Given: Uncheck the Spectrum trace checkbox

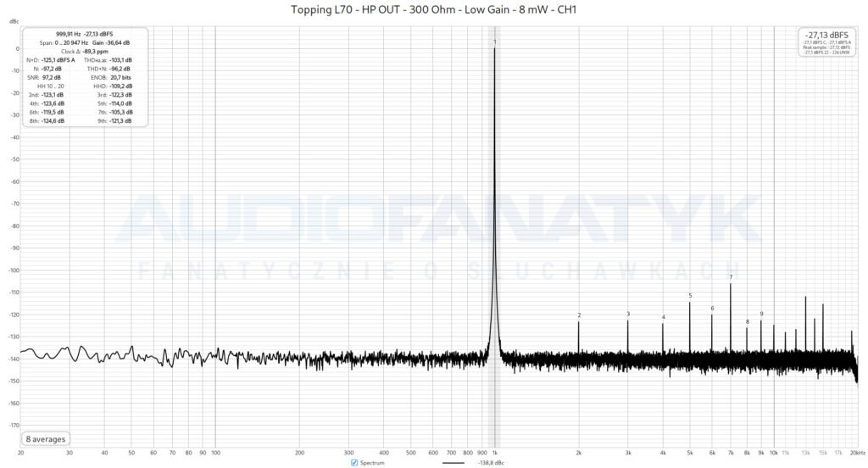Looking at the screenshot, I should tap(354, 462).
